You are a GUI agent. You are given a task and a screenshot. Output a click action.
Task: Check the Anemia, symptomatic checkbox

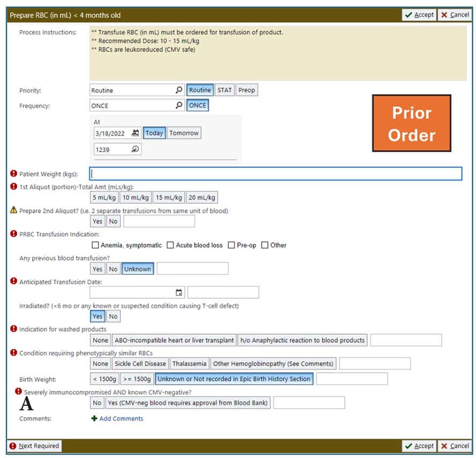pyautogui.click(x=94, y=245)
